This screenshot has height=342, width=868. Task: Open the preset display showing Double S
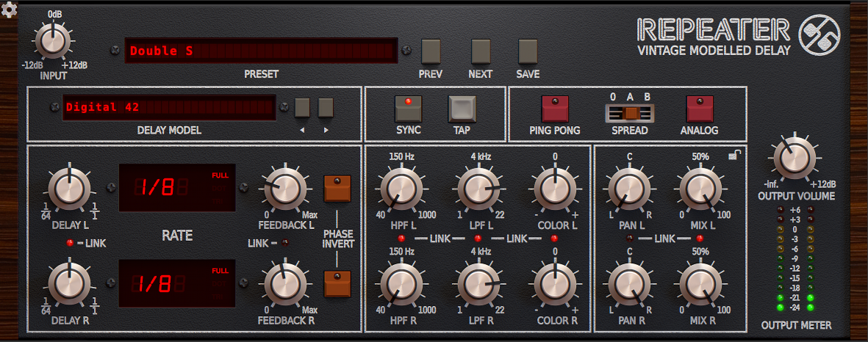pos(261,51)
